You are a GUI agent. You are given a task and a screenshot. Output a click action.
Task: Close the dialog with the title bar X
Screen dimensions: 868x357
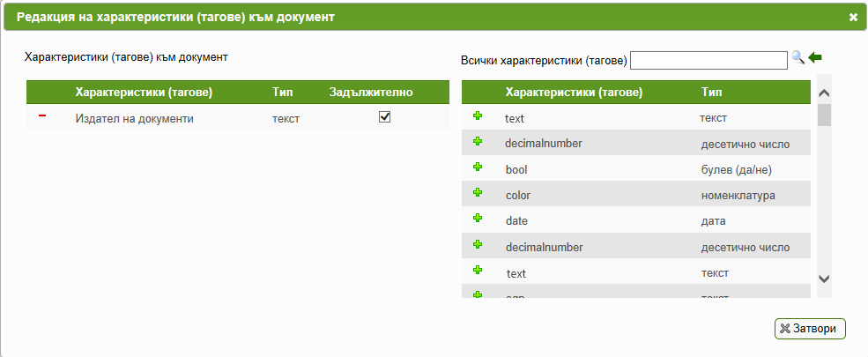[x=853, y=17]
